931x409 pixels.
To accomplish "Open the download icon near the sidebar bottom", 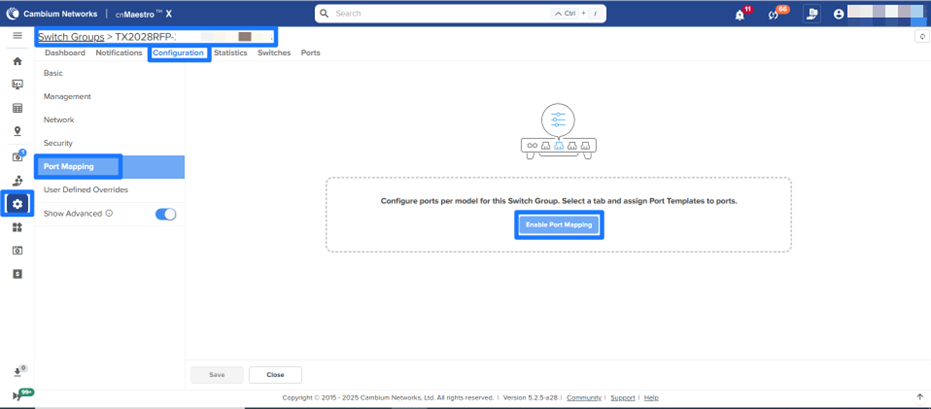I will [17, 373].
